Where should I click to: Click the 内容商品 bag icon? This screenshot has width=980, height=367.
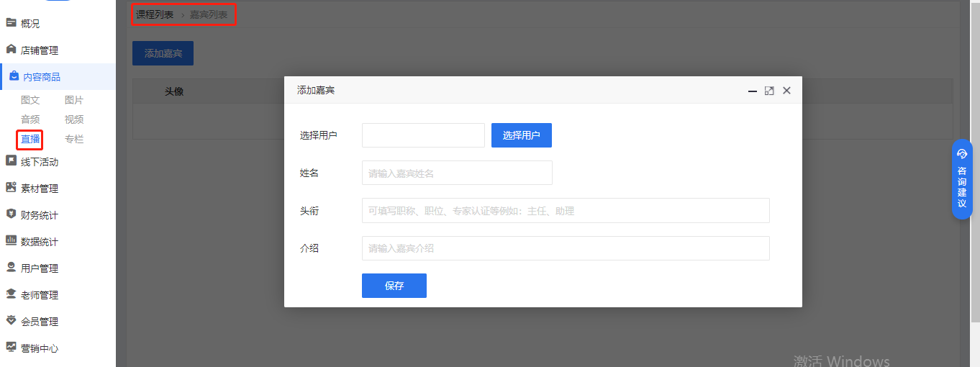coord(14,76)
